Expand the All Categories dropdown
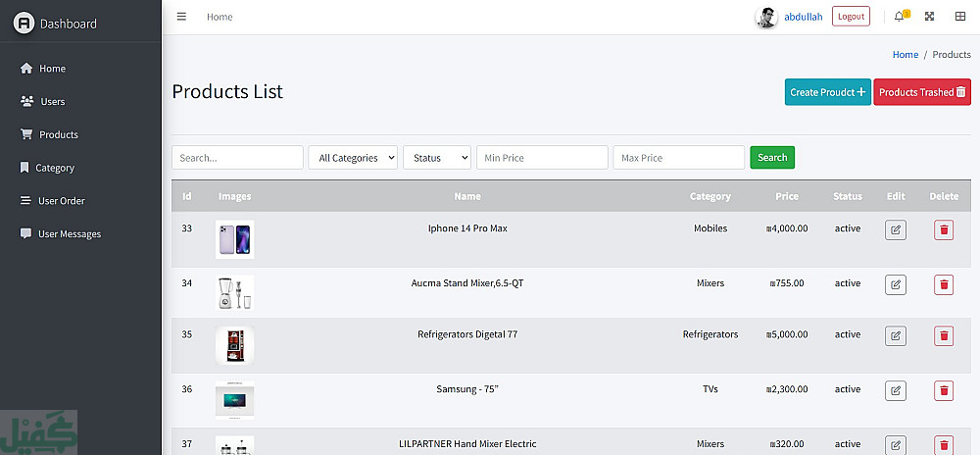980x455 pixels. click(x=353, y=158)
